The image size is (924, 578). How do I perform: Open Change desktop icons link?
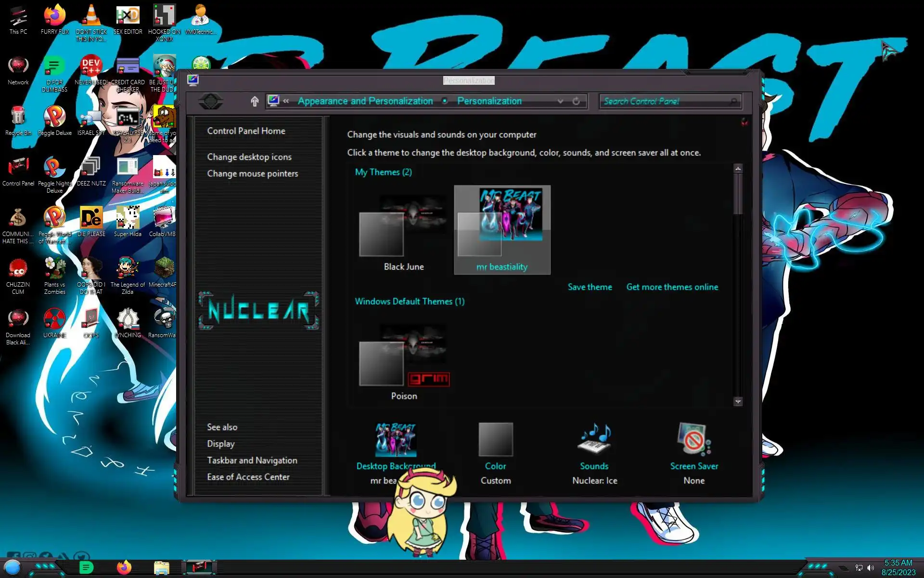coord(249,157)
